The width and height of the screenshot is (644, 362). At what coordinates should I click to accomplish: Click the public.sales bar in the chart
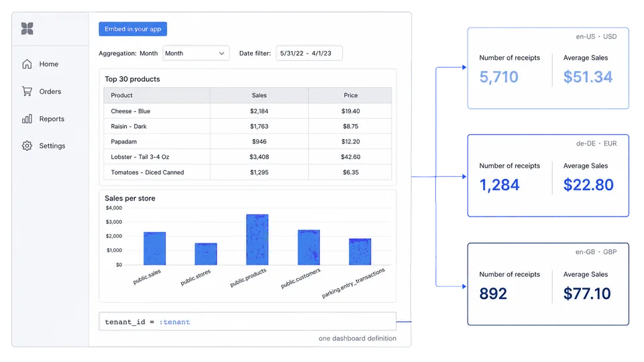click(x=154, y=248)
